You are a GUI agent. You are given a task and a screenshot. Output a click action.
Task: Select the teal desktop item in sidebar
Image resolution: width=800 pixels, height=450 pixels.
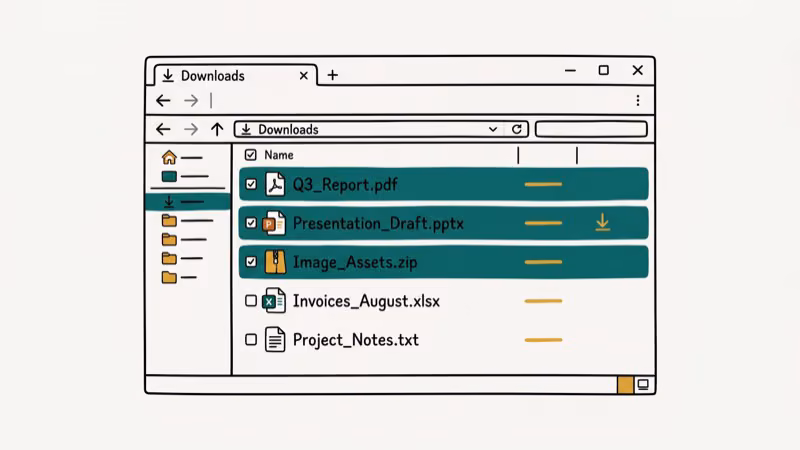point(185,177)
